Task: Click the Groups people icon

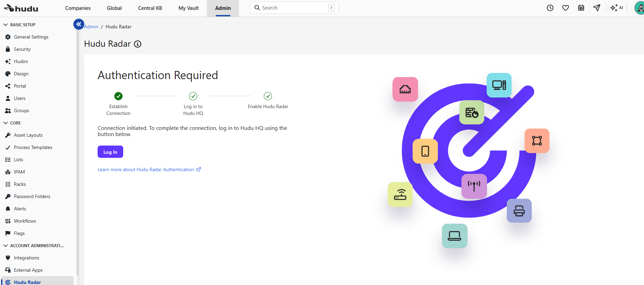Action: 8,110
